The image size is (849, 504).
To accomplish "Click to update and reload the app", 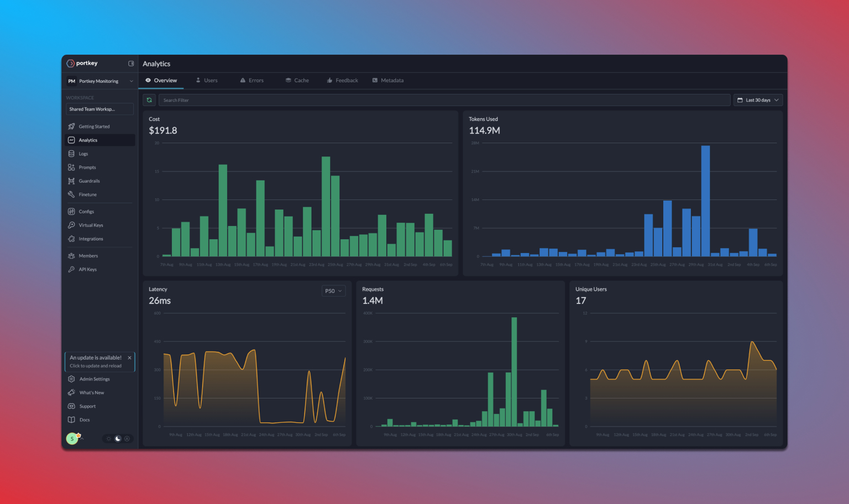I will pyautogui.click(x=95, y=366).
